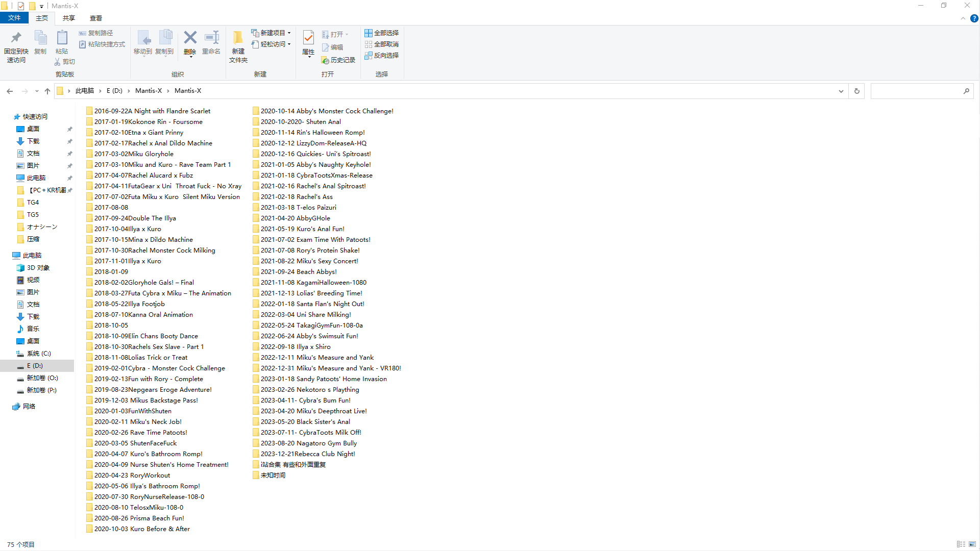Refresh the folder view
This screenshot has width=980, height=551.
857,91
